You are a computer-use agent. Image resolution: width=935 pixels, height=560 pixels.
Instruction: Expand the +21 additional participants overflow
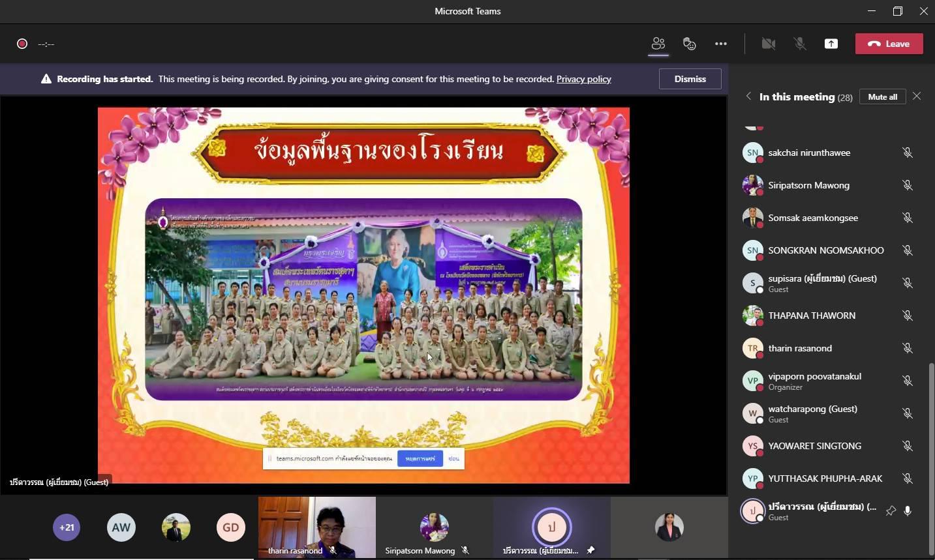click(x=67, y=527)
